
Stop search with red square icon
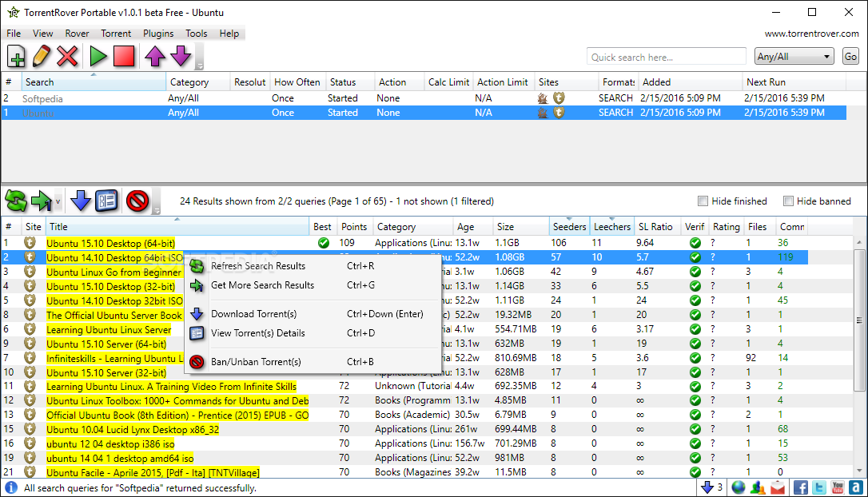tap(124, 57)
